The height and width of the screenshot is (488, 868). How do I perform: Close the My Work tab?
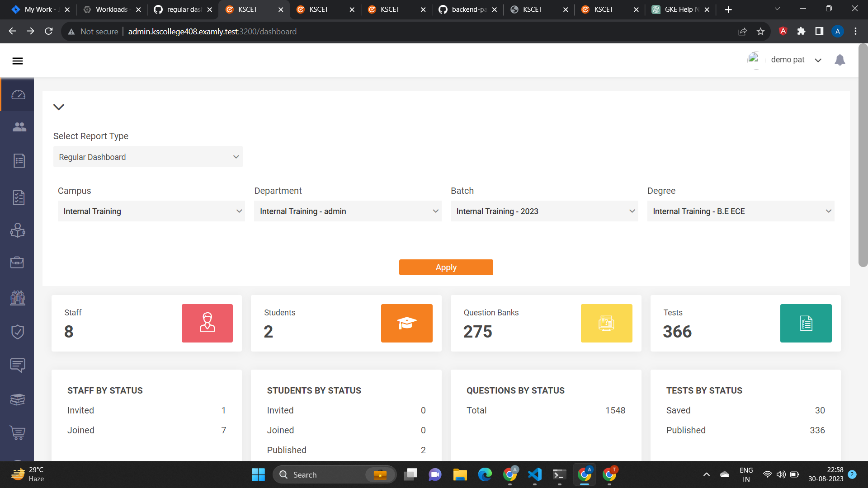point(67,9)
